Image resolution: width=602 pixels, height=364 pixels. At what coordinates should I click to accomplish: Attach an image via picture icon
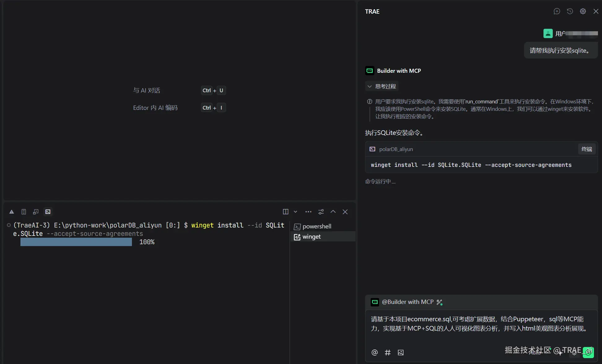(400, 352)
